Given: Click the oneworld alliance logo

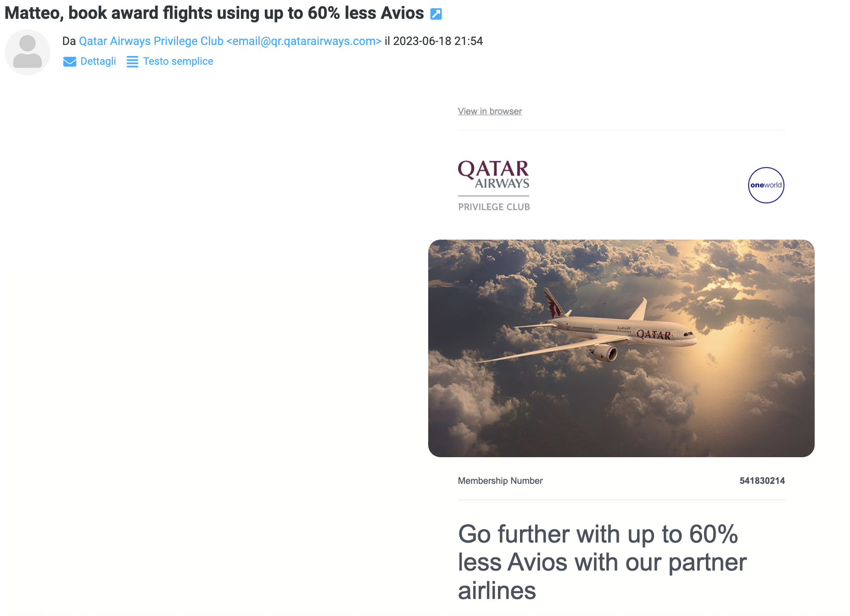Looking at the screenshot, I should 766,185.
